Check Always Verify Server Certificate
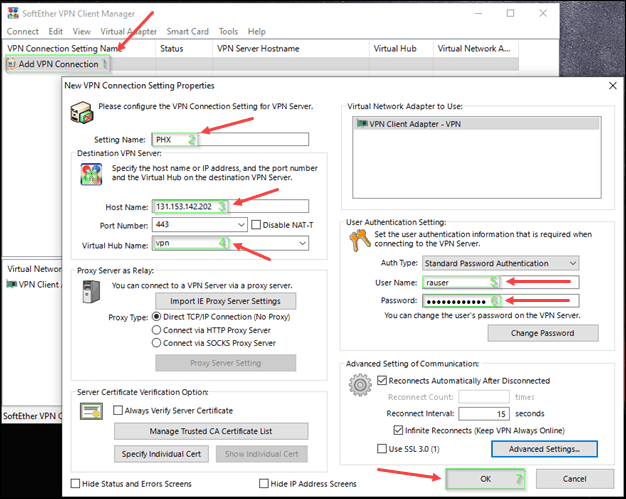The height and width of the screenshot is (499, 626). click(x=118, y=410)
